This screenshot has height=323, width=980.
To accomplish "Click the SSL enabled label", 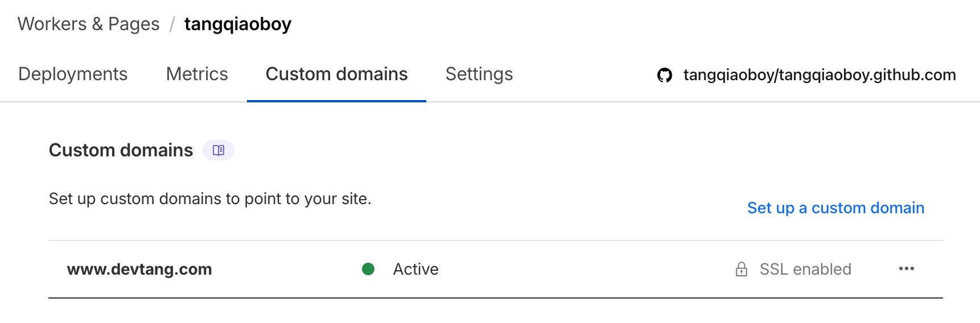I will click(x=805, y=269).
